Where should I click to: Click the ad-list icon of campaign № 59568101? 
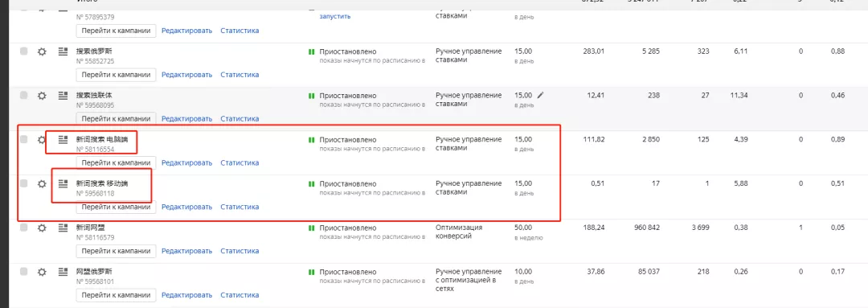coord(63,272)
